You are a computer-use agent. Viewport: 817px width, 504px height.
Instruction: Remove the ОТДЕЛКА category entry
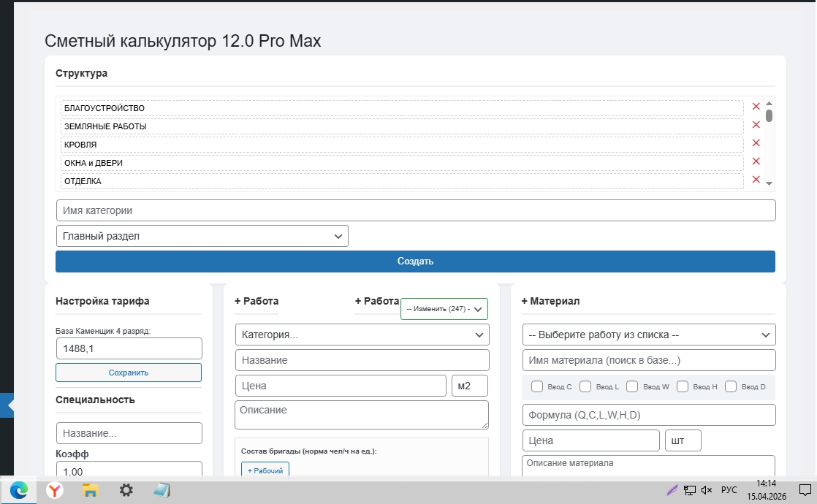tap(756, 180)
